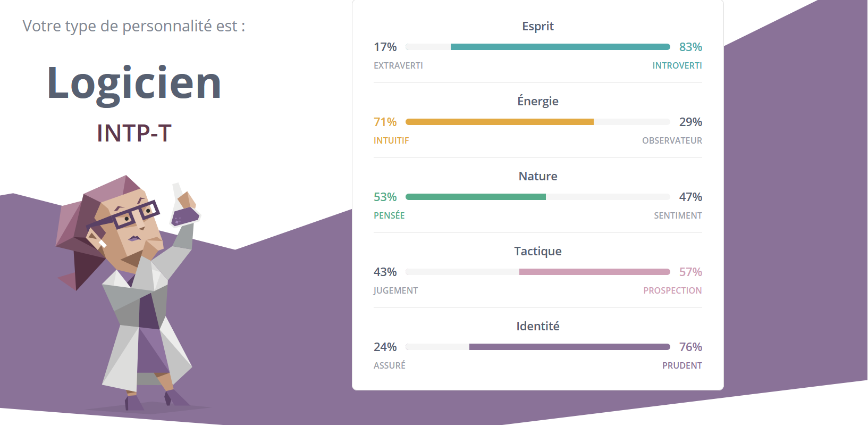The image size is (868, 425).
Task: Click the purple Identité progress bar
Action: 569,347
